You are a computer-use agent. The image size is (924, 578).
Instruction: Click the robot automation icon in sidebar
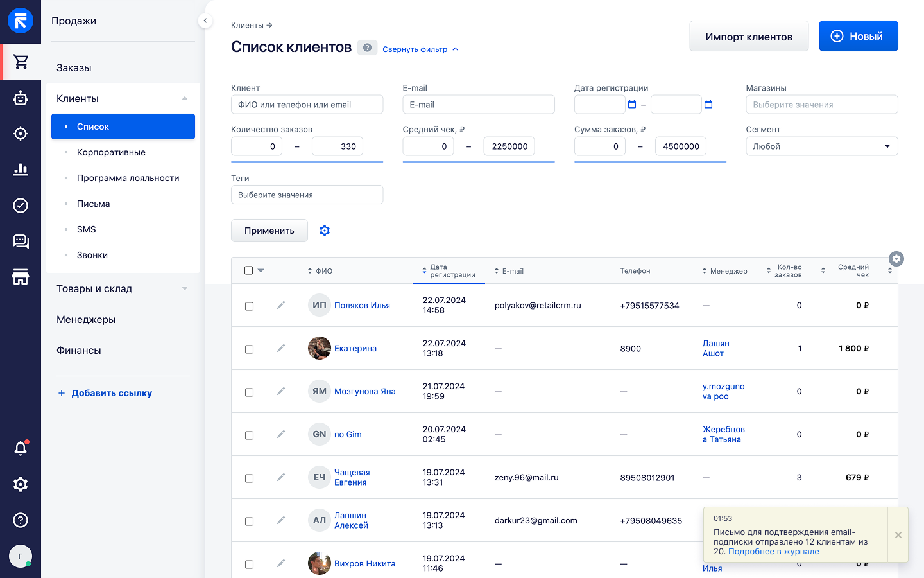point(21,98)
